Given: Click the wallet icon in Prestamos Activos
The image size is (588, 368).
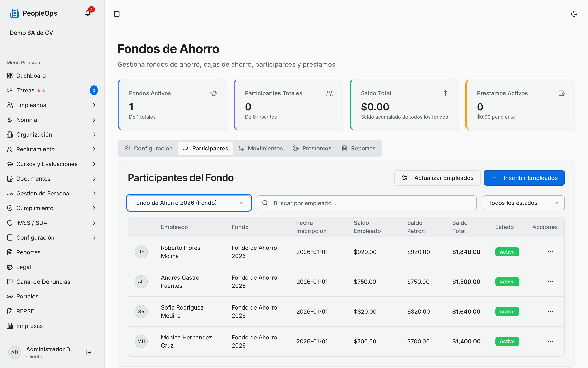Looking at the screenshot, I should [561, 93].
